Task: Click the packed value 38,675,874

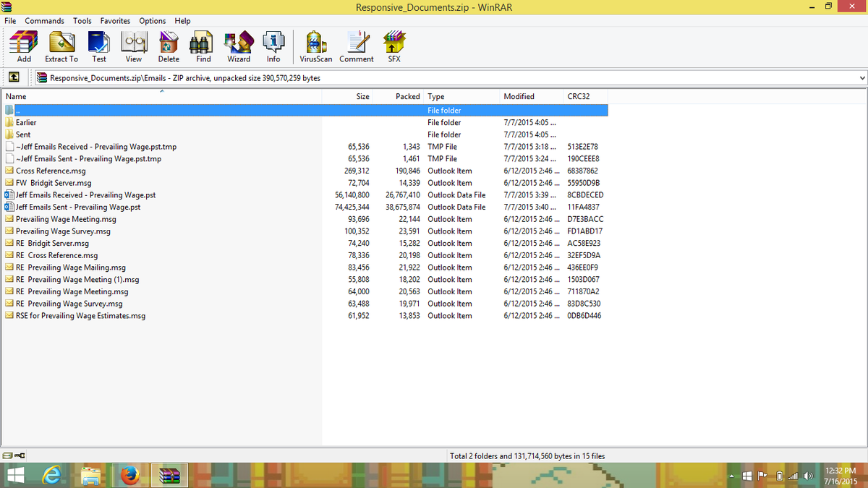Action: [x=403, y=207]
